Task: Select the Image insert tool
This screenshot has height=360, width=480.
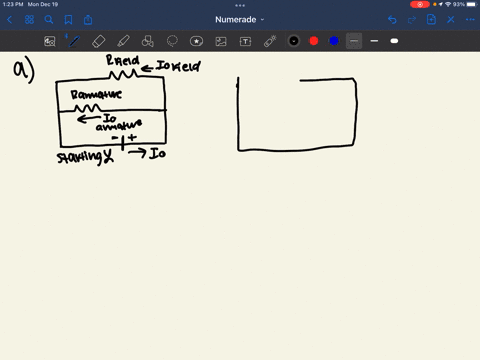Action: click(221, 41)
